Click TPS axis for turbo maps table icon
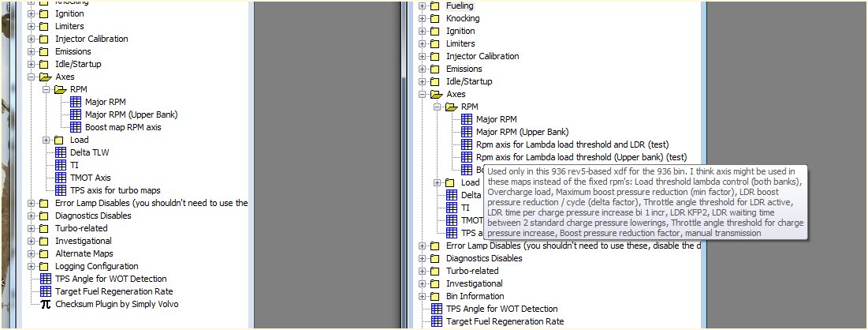Viewport: 868px width, 330px height. pyautogui.click(x=61, y=190)
